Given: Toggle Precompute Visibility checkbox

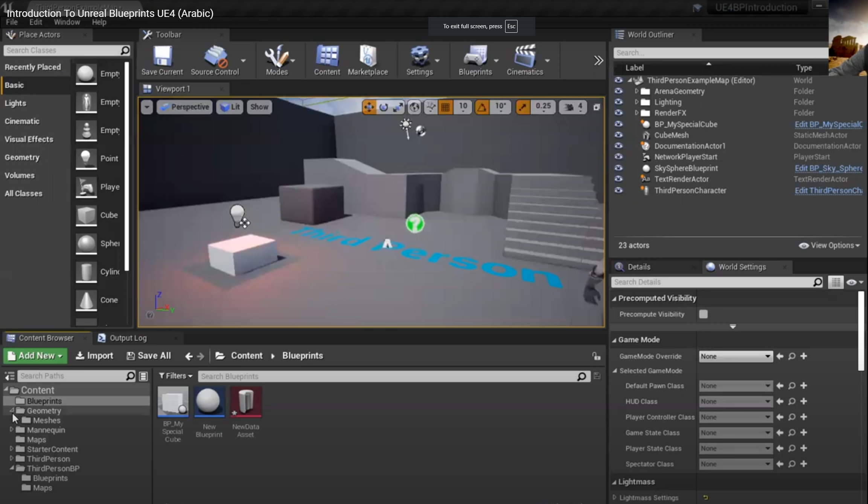Looking at the screenshot, I should (x=704, y=314).
